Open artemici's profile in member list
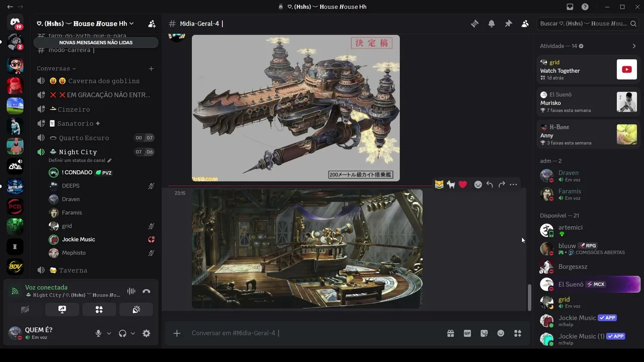Image resolution: width=644 pixels, height=362 pixels. [588, 230]
